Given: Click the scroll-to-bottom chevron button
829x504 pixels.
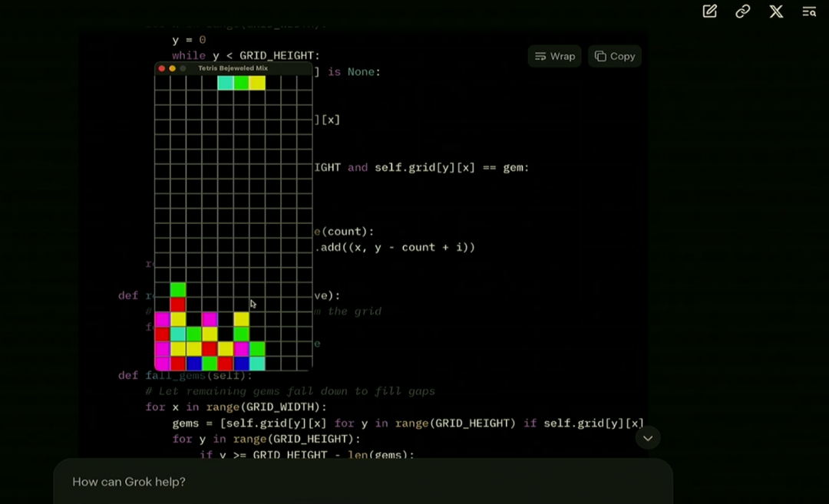Looking at the screenshot, I should coord(648,438).
